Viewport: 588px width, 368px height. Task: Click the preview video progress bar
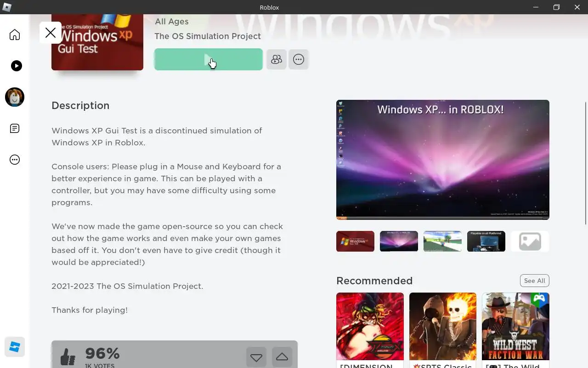[443, 218]
